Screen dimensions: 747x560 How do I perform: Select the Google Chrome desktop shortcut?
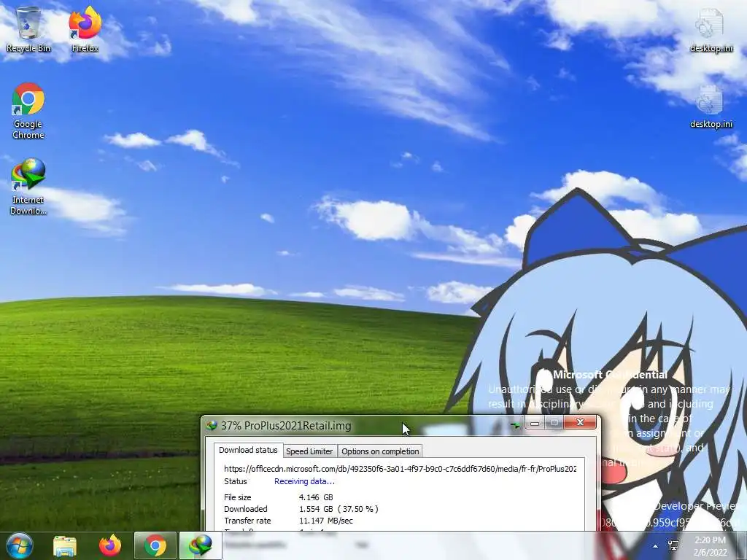point(28,111)
